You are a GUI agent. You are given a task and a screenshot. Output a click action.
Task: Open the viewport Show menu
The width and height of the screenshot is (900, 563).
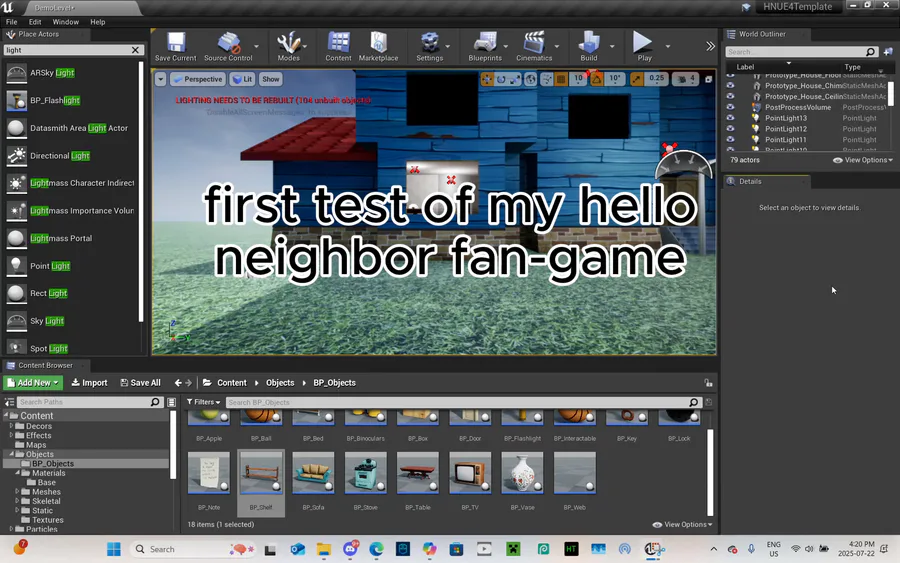[270, 79]
